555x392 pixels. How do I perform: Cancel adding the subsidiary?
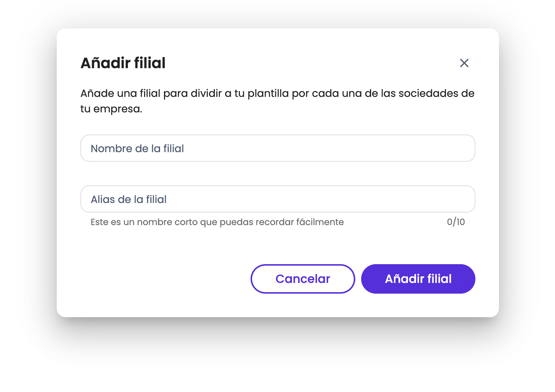point(303,279)
